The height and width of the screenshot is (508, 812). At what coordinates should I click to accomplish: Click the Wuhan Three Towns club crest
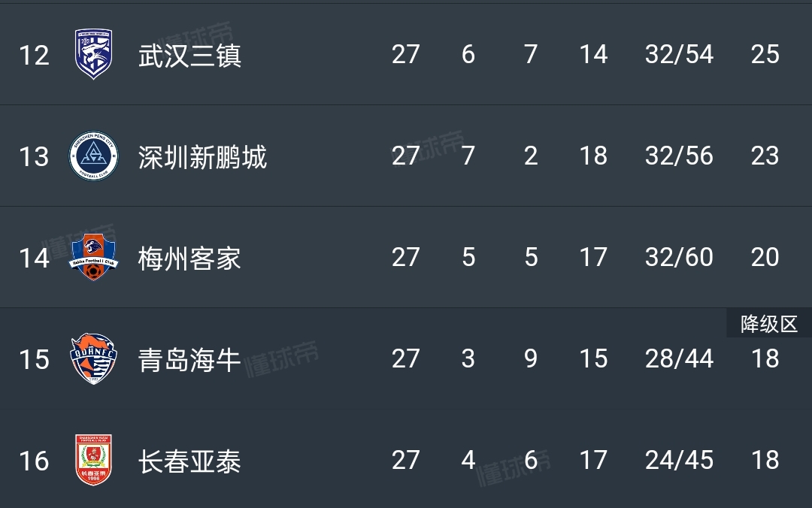tap(93, 54)
